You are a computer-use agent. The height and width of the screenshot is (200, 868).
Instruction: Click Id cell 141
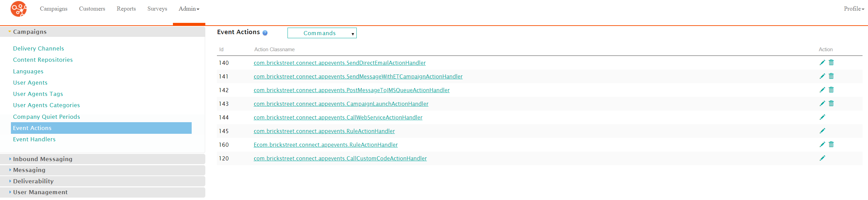[224, 76]
